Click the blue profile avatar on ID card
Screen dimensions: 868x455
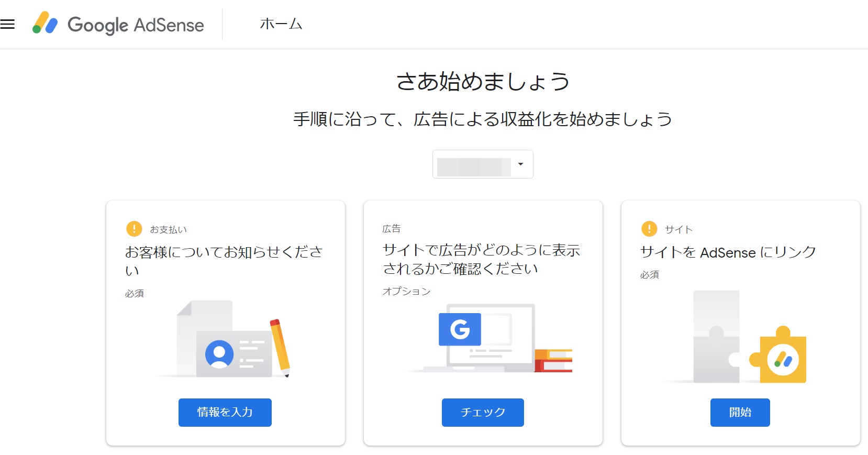pyautogui.click(x=219, y=354)
